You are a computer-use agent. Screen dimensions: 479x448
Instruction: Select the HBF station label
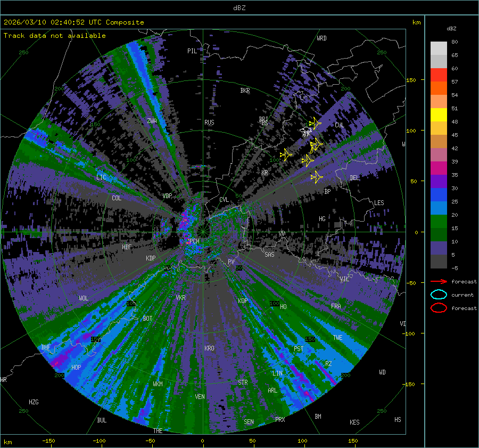[x=127, y=247]
